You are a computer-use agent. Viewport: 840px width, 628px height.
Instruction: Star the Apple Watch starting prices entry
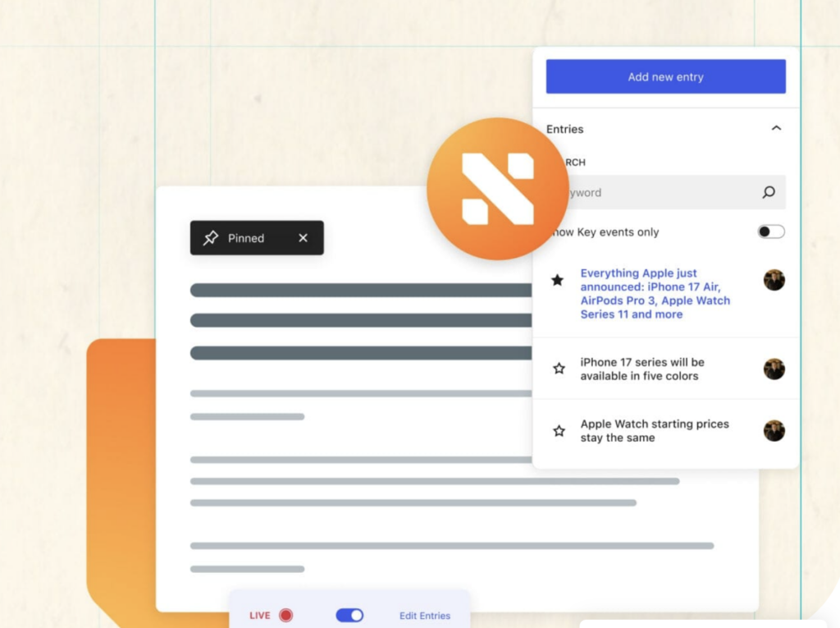coord(559,431)
